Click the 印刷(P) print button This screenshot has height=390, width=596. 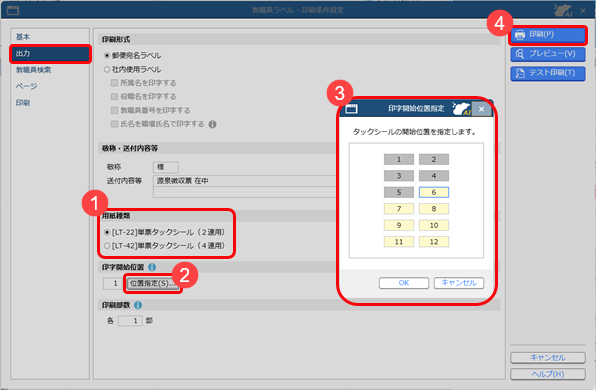click(548, 35)
